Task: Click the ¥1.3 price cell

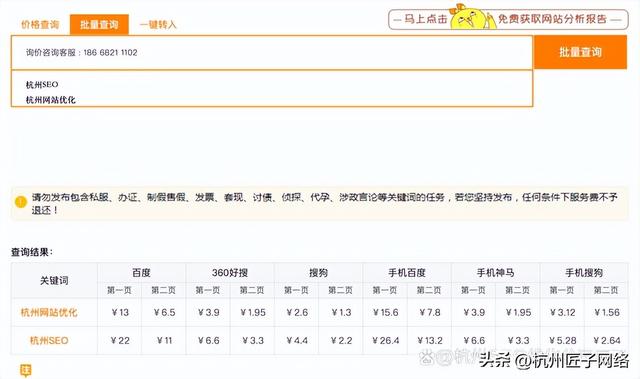Action: click(341, 313)
